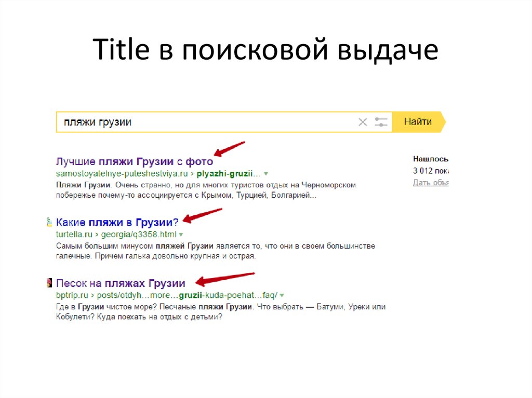The image size is (532, 398).
Task: Click snippet text starting Самым большим минусом
Action: point(216,246)
